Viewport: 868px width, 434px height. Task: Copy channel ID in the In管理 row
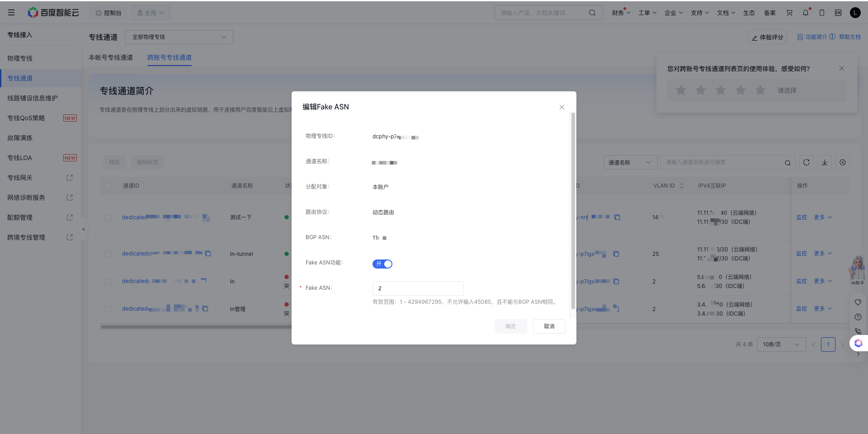pos(205,308)
